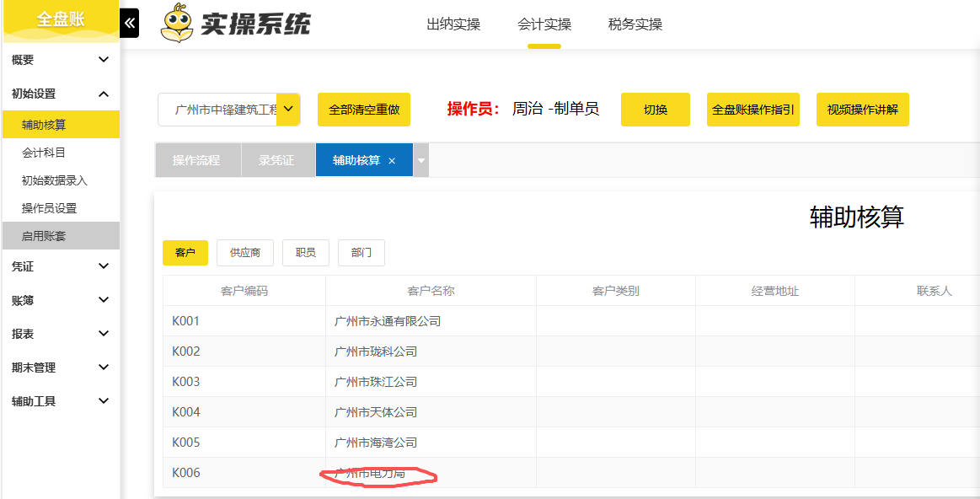The image size is (980, 499).
Task: Open the company selector dropdown
Action: pos(288,110)
